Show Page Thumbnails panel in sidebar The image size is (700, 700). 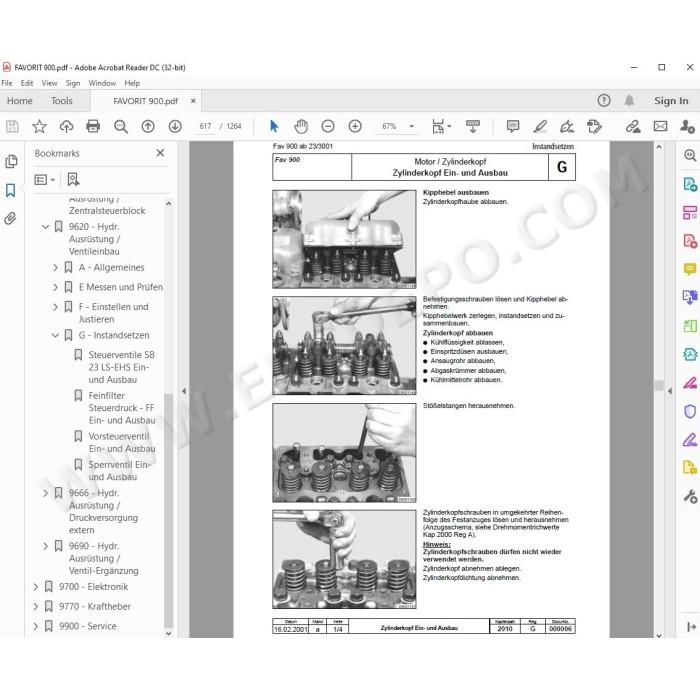click(11, 161)
